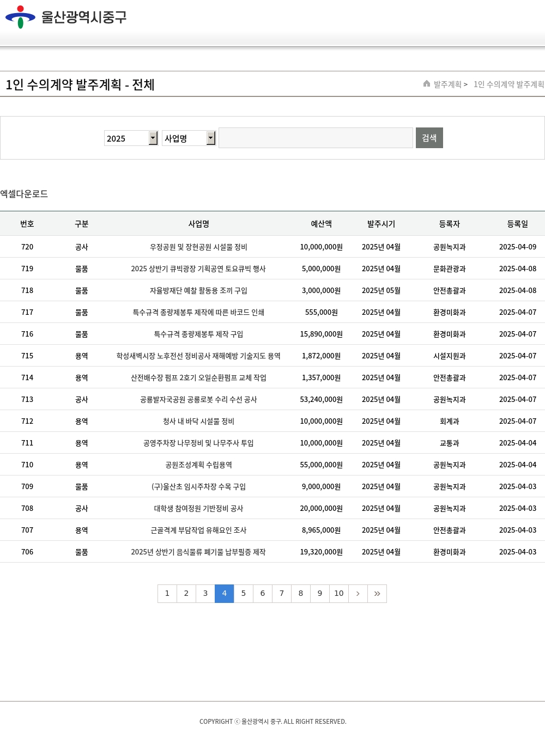Click the next page arrow
Viewport: 545px width, 756px height.
358,594
